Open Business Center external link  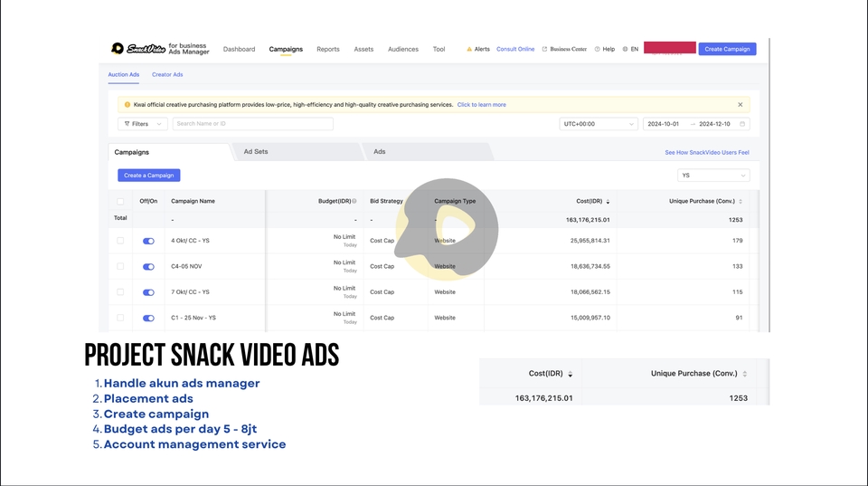pyautogui.click(x=564, y=49)
